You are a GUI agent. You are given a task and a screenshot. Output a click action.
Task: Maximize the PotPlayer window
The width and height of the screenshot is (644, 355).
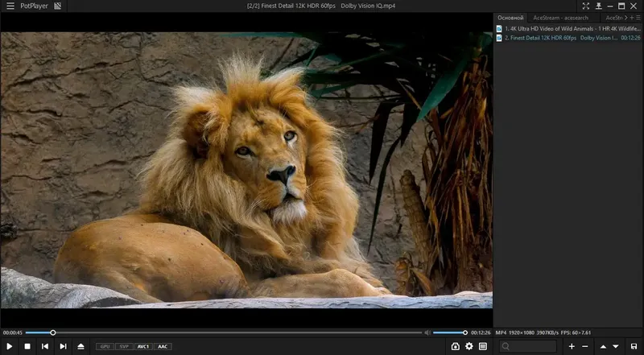point(621,6)
